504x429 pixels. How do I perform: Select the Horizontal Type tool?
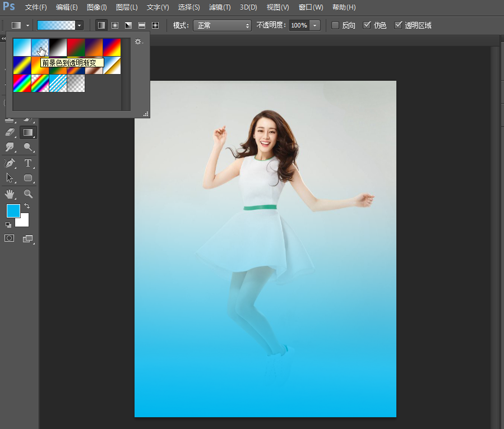28,163
